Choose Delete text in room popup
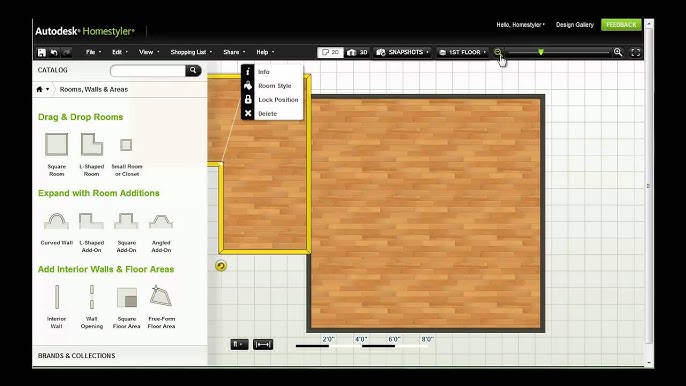The width and height of the screenshot is (686, 386). 267,114
